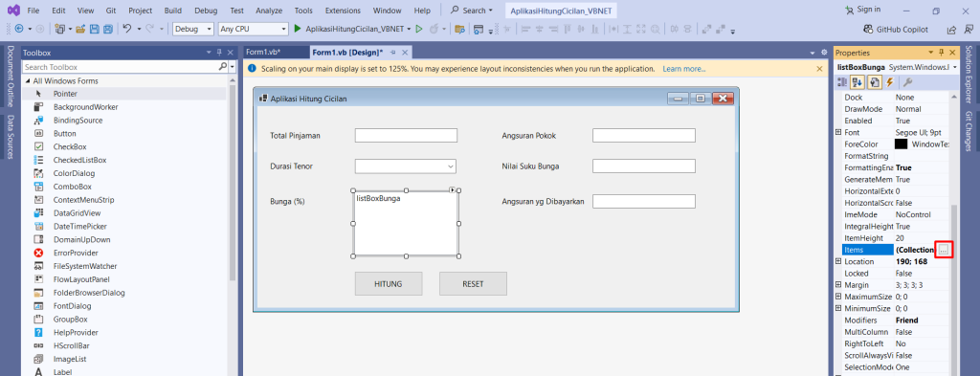
Task: Collapse the All Windows Forms group
Action: click(28, 81)
